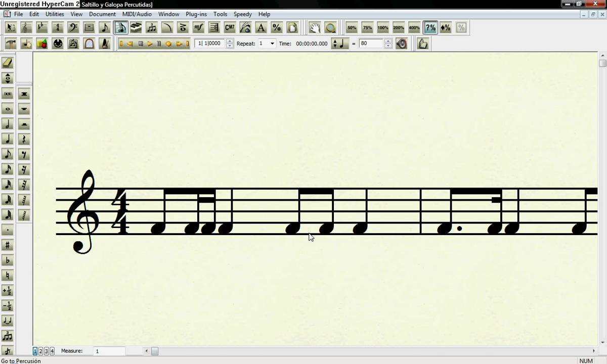Select the Text tool letter A

[x=261, y=27]
